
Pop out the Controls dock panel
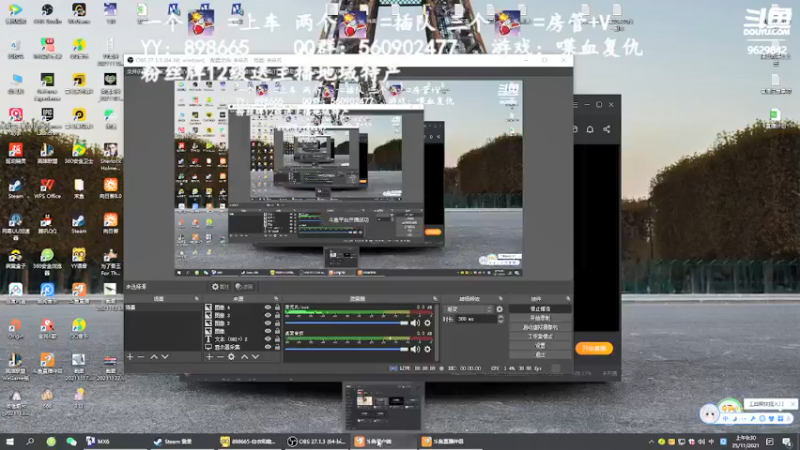tap(568, 298)
